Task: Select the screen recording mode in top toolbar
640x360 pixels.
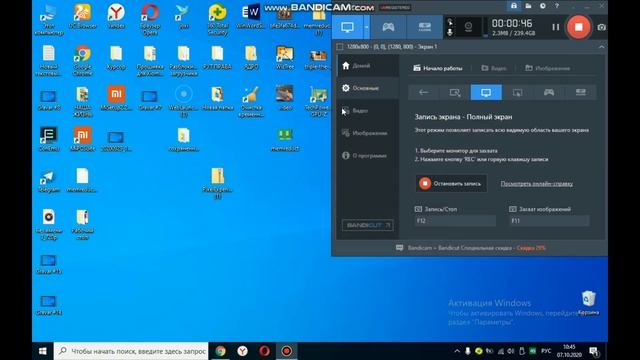Action: (347, 27)
